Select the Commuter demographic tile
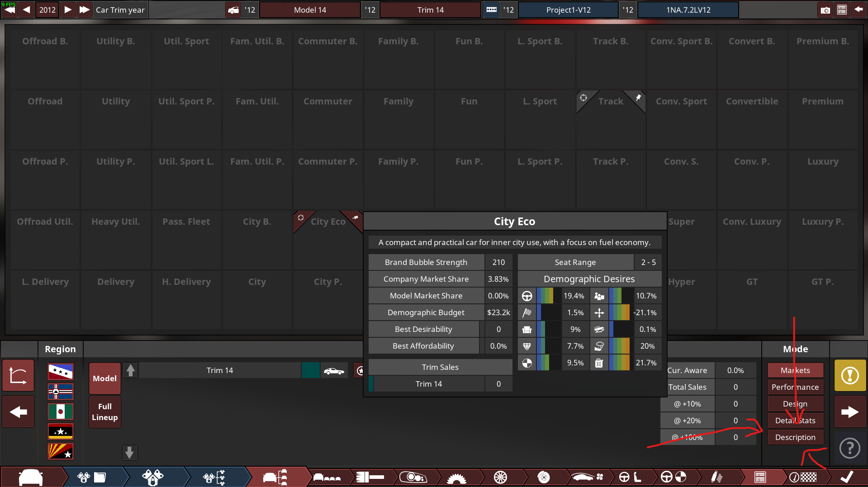This screenshot has height=487, width=868. (x=328, y=119)
